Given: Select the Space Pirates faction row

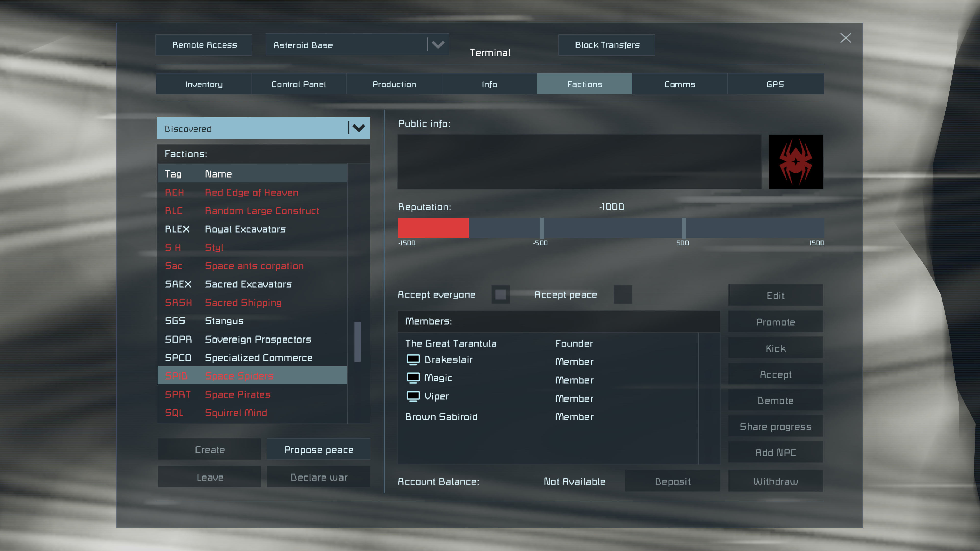Looking at the screenshot, I should pos(252,394).
